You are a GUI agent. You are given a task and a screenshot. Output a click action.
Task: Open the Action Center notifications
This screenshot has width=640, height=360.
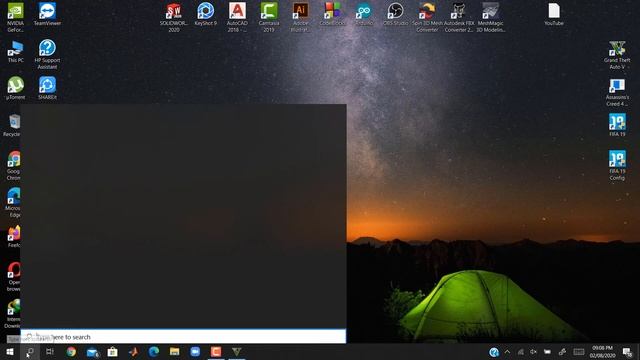click(x=627, y=352)
